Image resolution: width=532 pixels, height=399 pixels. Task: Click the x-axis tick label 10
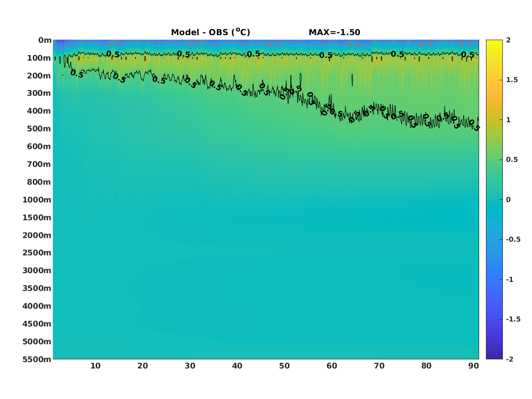[95, 366]
